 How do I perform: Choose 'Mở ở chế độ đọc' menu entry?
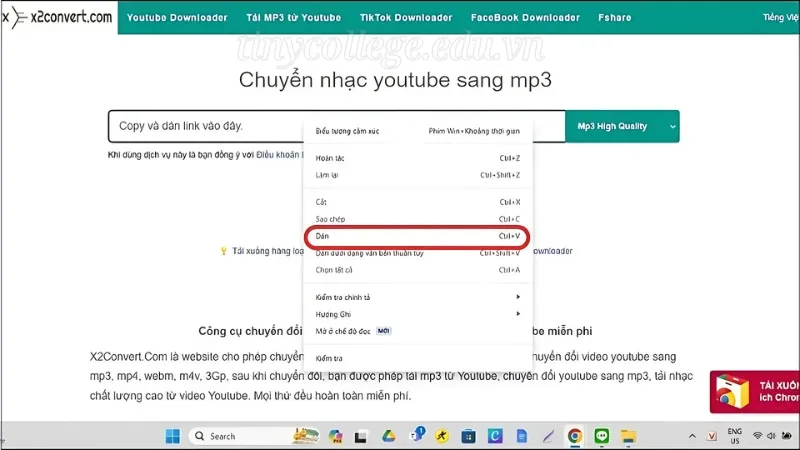[x=417, y=331]
